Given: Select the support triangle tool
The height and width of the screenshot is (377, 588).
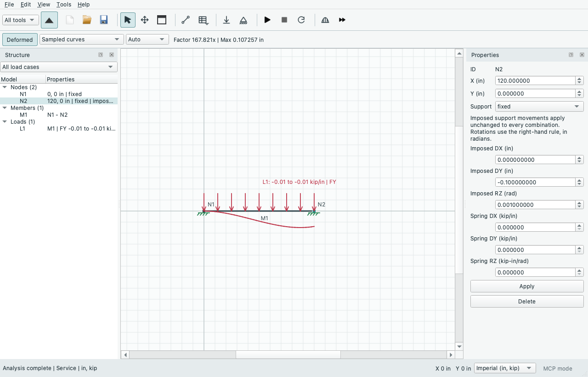Looking at the screenshot, I should [243, 20].
